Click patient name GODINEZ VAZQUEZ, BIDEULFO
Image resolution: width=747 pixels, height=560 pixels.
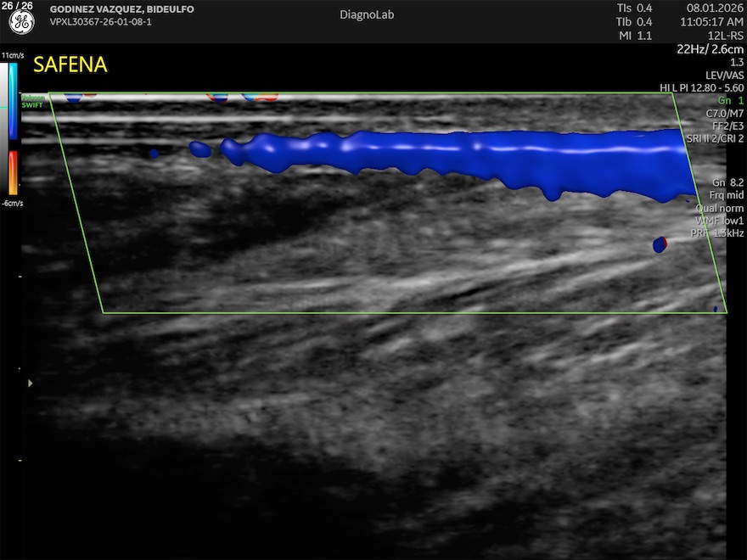121,9
